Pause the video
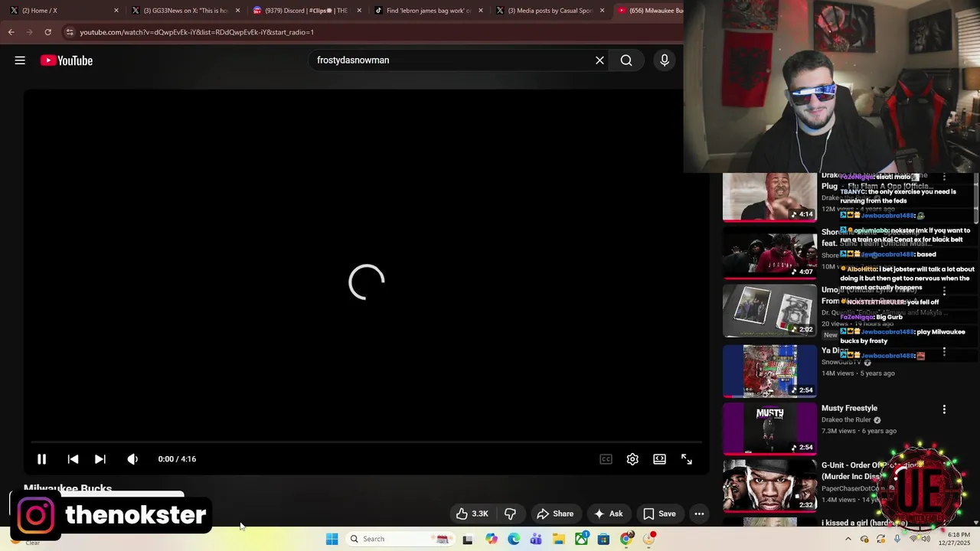Screen dimensions: 980x551 click(42, 459)
